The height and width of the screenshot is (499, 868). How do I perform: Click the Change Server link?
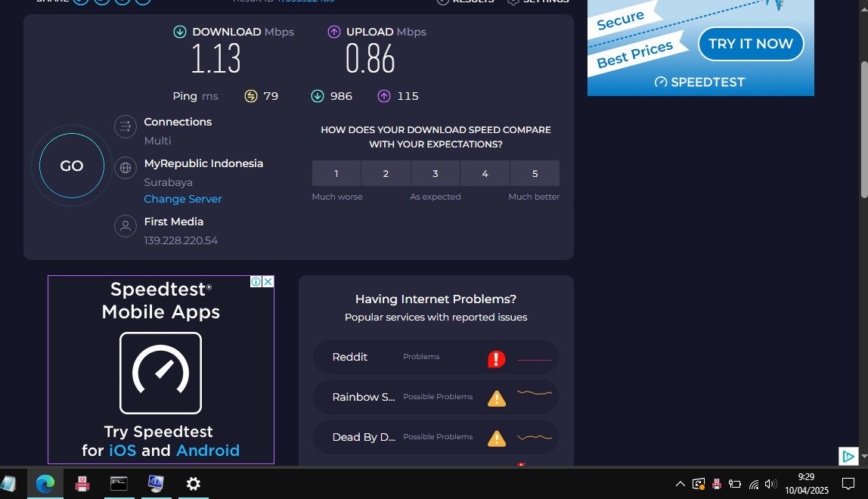pos(183,199)
